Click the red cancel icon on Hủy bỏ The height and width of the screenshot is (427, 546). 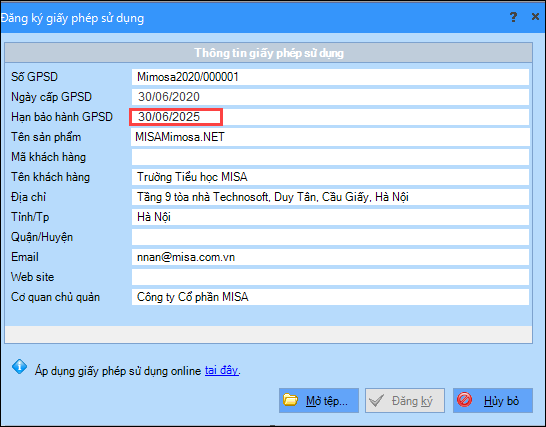(465, 400)
